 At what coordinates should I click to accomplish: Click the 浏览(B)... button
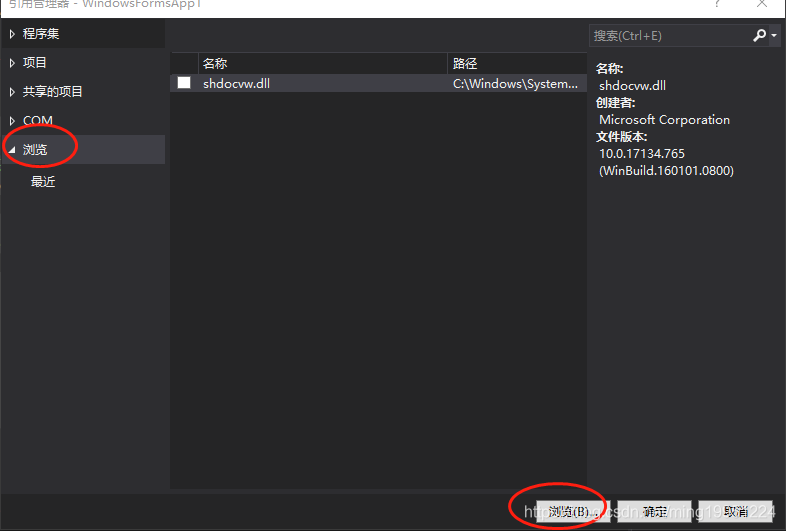point(573,511)
